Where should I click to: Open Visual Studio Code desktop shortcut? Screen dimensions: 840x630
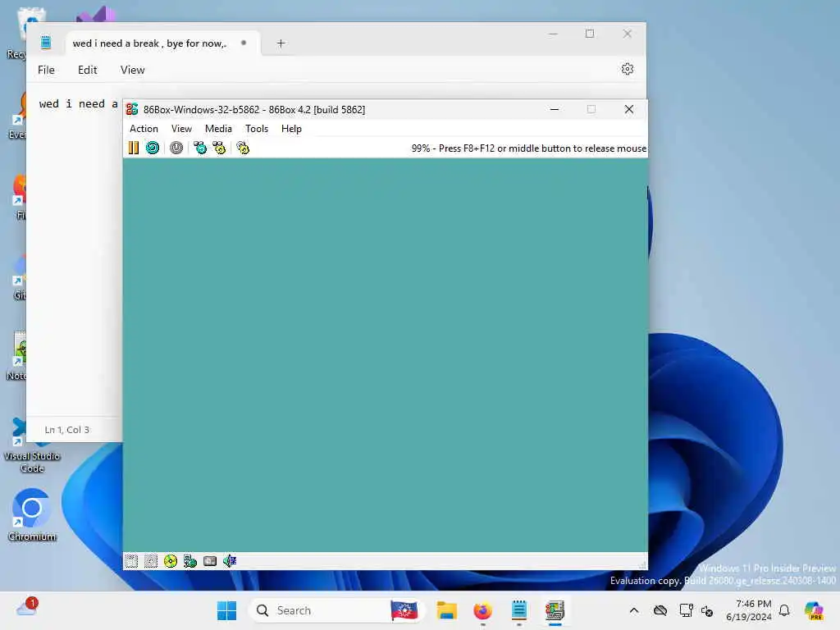(x=32, y=445)
